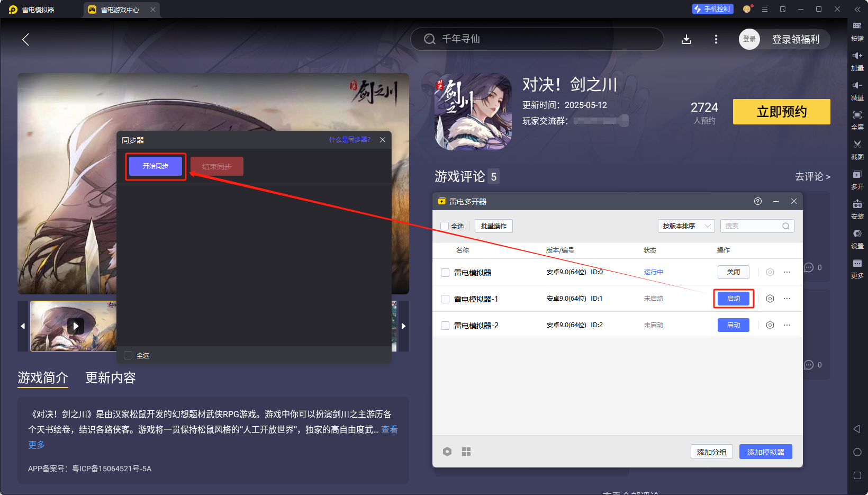Click the 千年寻仙 search field
The image size is (868, 495).
click(537, 39)
